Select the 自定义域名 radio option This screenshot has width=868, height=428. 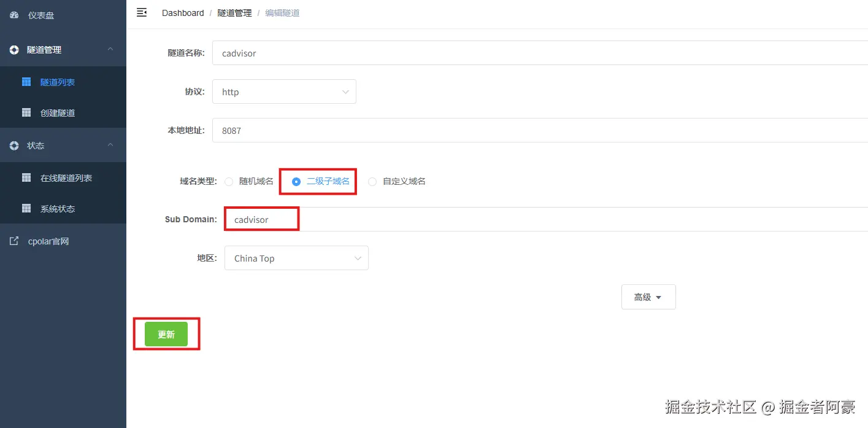tap(372, 182)
